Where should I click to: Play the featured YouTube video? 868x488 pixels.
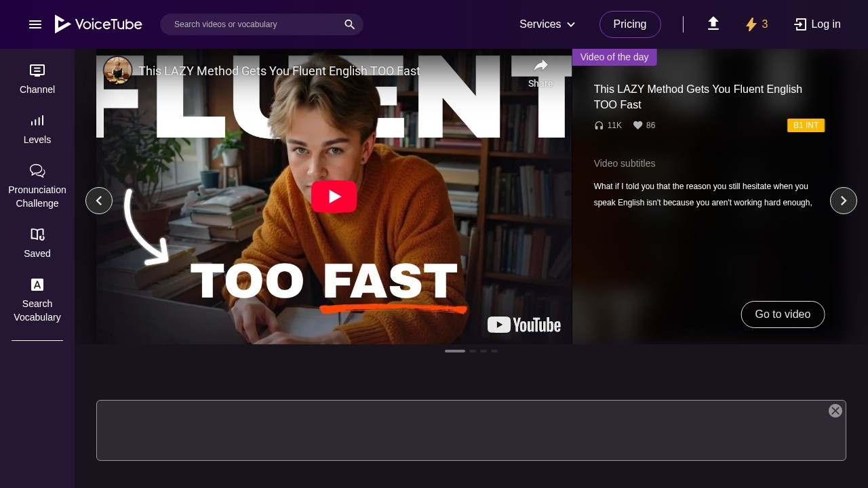[x=334, y=197]
